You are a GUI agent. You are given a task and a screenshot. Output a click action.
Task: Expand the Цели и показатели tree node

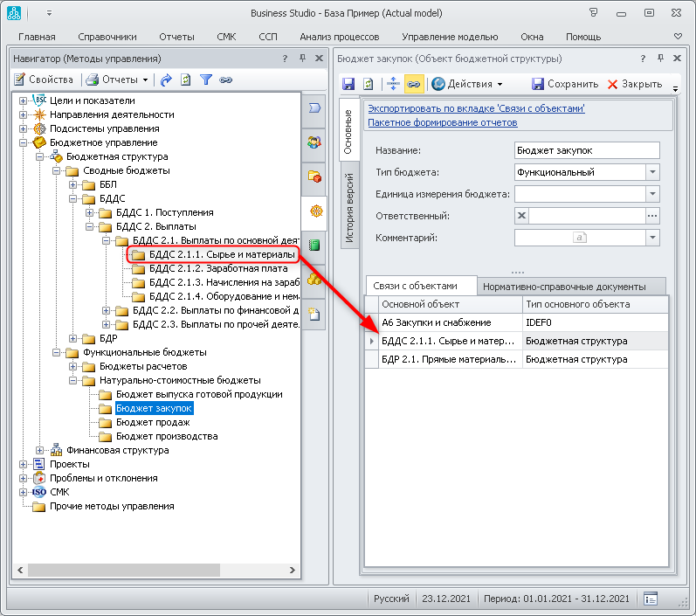[x=24, y=100]
